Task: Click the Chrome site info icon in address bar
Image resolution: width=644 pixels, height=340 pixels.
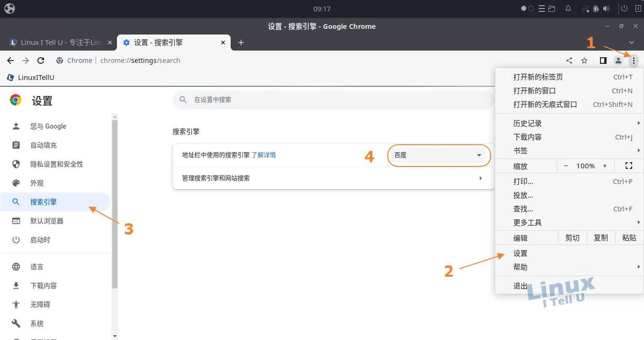Action: (60, 61)
